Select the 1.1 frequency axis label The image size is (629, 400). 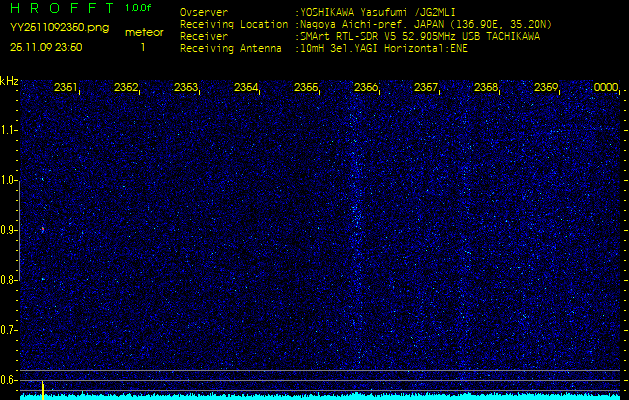9,130
